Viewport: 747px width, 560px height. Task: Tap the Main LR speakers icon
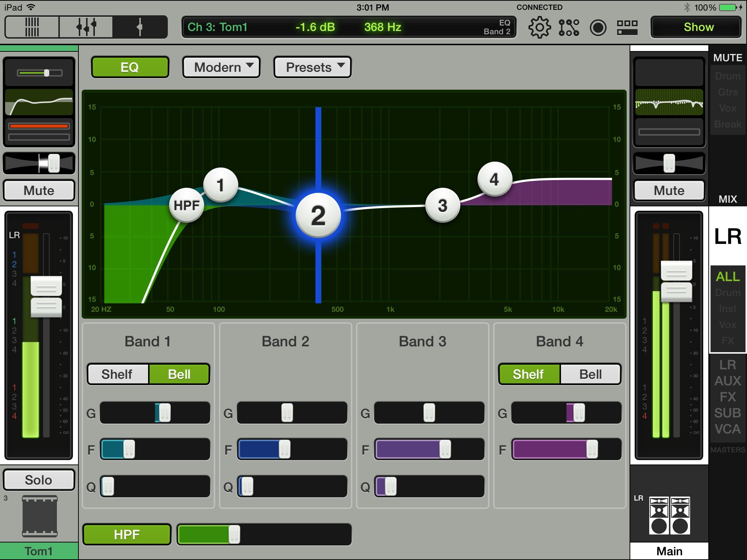[x=669, y=516]
